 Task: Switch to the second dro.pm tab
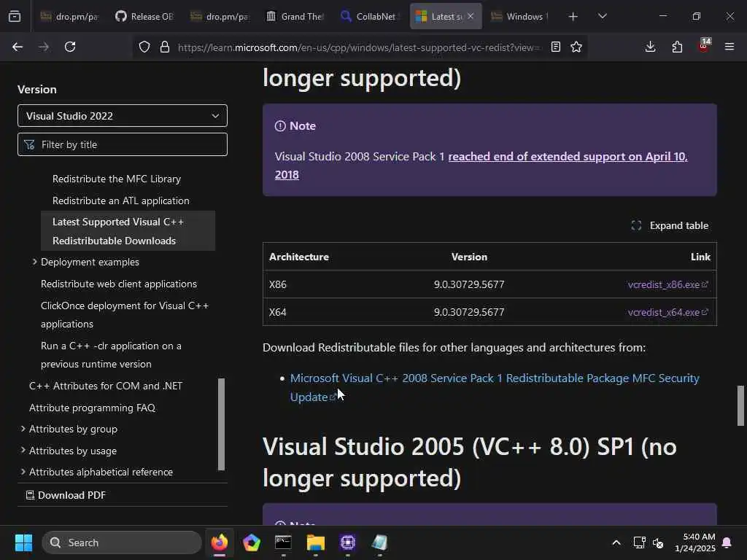click(x=220, y=17)
